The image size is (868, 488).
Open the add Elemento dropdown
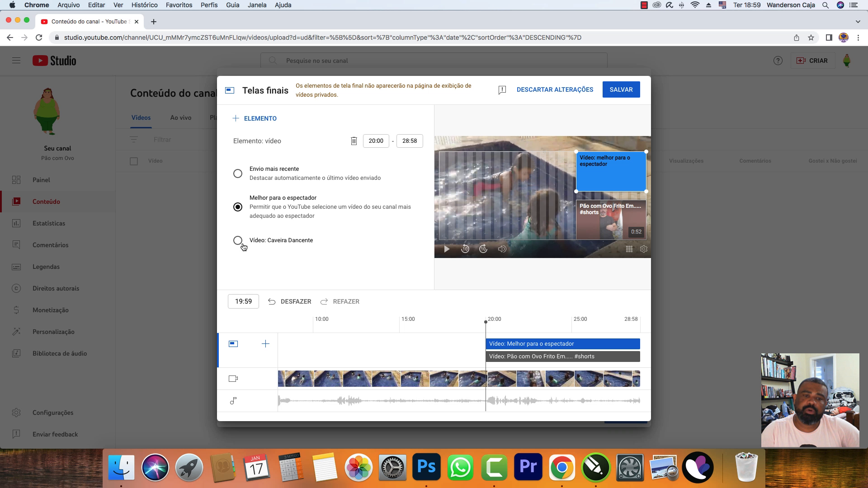tap(255, 118)
